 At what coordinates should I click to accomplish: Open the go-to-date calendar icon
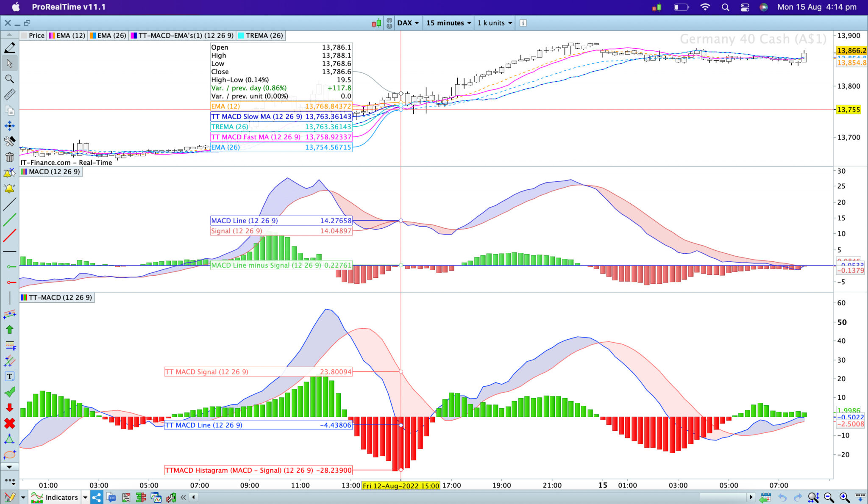click(765, 497)
